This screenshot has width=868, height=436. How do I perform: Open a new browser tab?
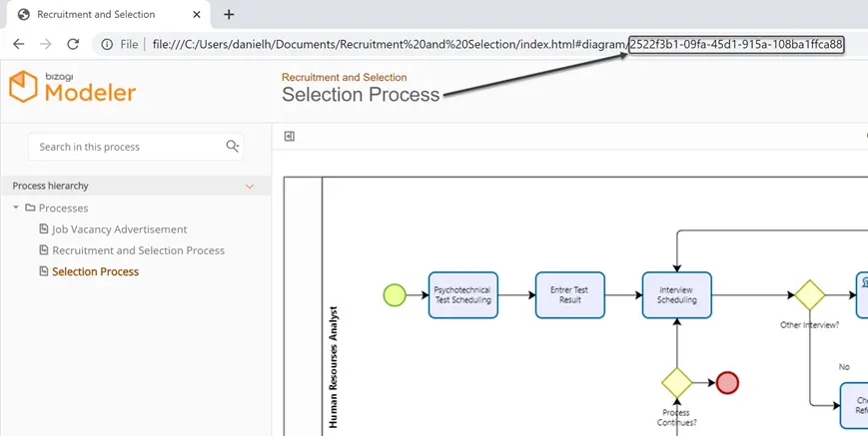click(x=229, y=14)
